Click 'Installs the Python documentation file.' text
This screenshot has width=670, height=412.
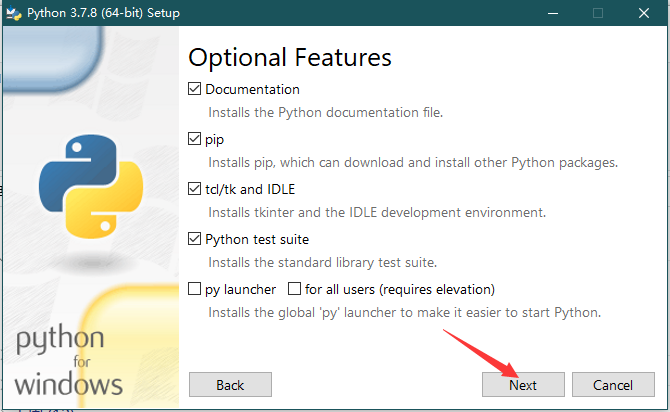point(326,112)
